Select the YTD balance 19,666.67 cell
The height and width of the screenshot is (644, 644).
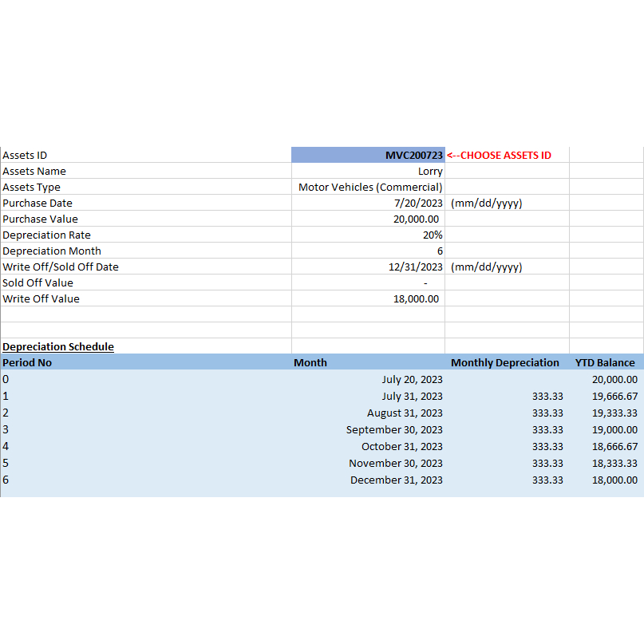[x=614, y=397]
